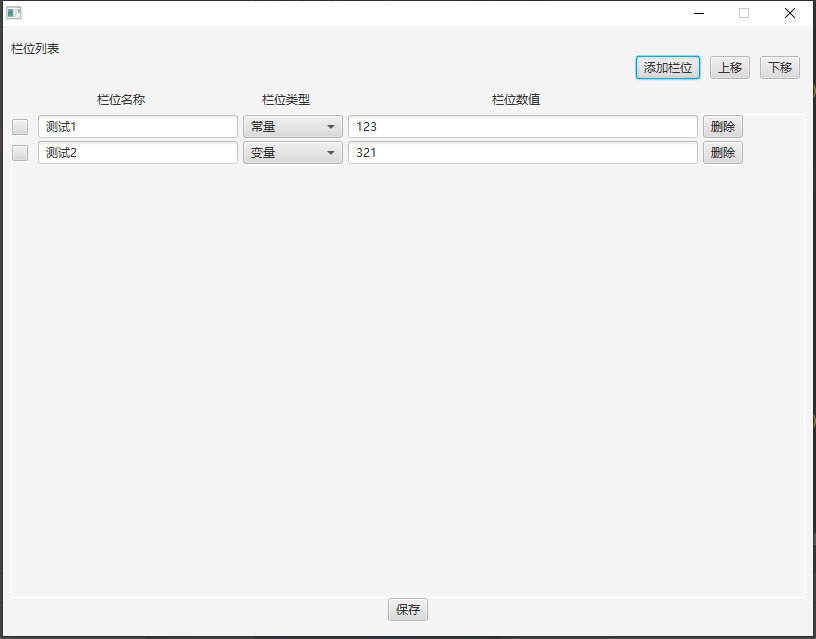816x639 pixels.
Task: Tick the checkbox for the 测试2 row
Action: [x=20, y=153]
